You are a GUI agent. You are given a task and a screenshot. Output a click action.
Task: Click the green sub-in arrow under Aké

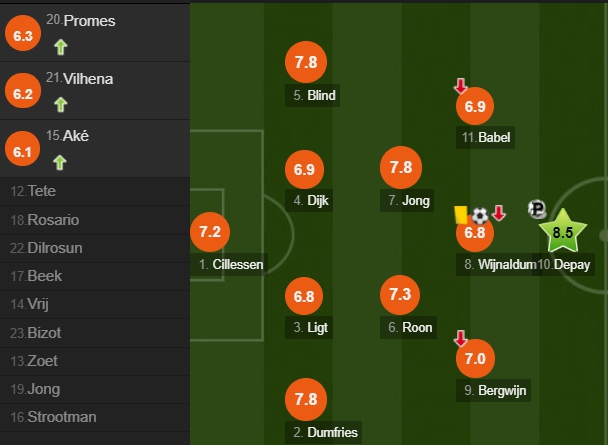[x=60, y=162]
